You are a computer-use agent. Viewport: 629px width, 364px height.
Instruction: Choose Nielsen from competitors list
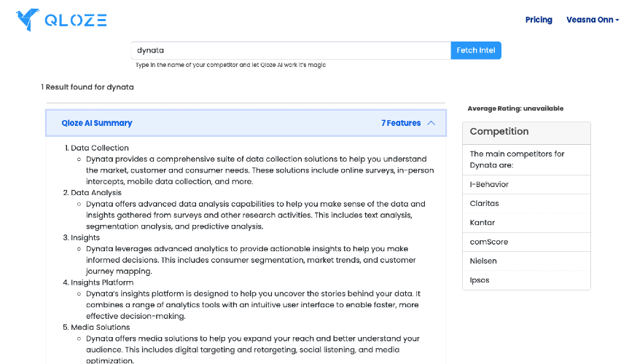tap(526, 261)
